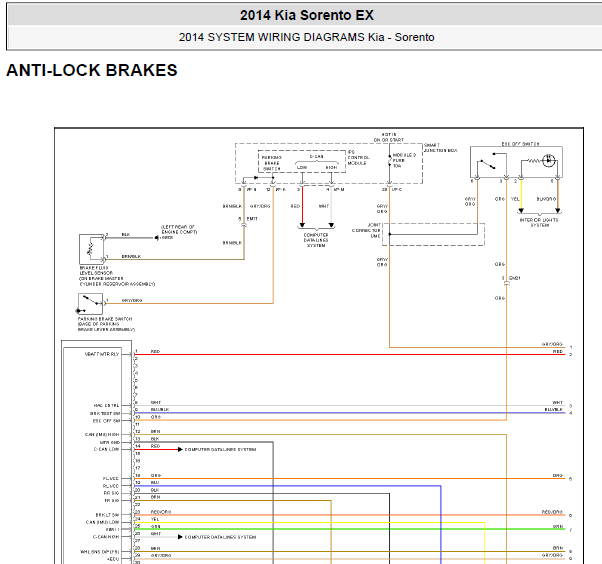Viewport: 602px width, 564px height.
Task: Click the HOT IN ON OR START label
Action: 389,137
